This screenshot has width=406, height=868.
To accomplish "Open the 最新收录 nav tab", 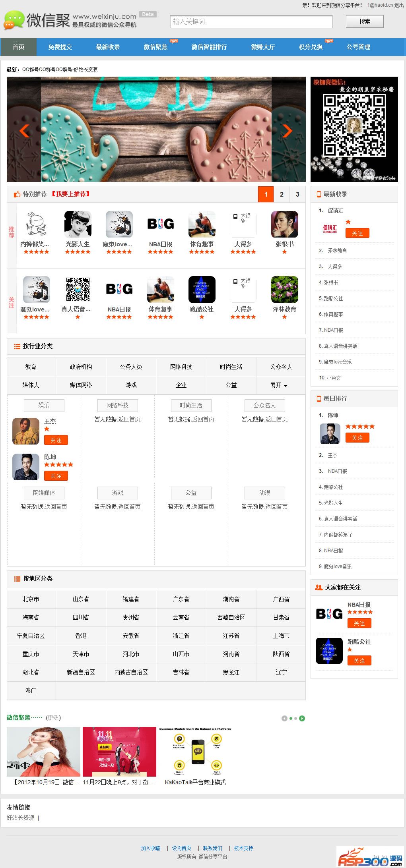I will click(108, 47).
